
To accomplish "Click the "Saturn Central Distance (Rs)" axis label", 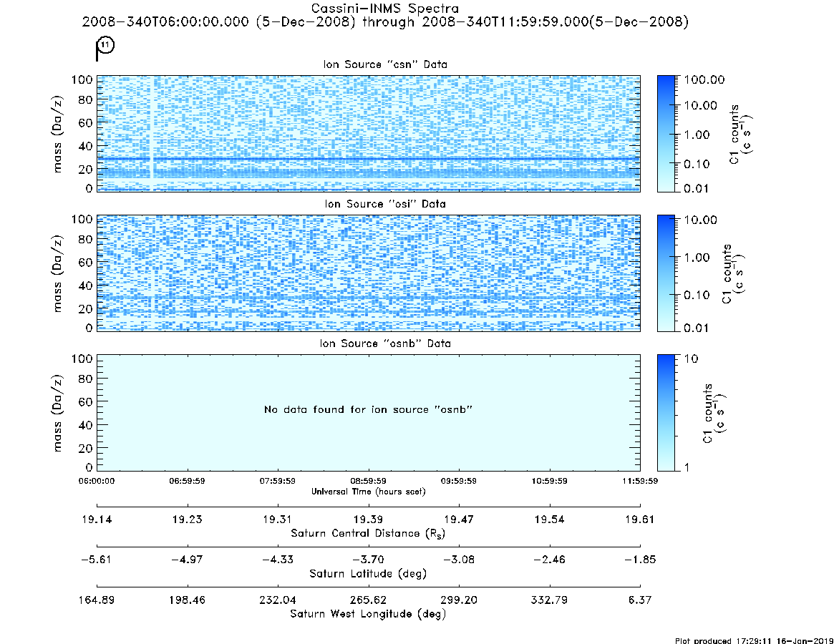I will pos(368,533).
